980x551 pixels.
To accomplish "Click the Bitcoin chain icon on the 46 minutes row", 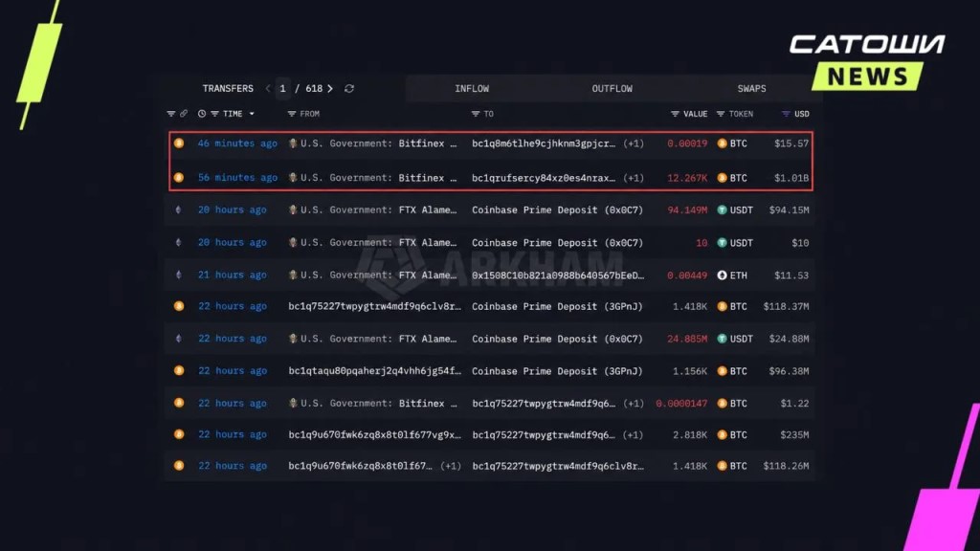I will point(179,143).
